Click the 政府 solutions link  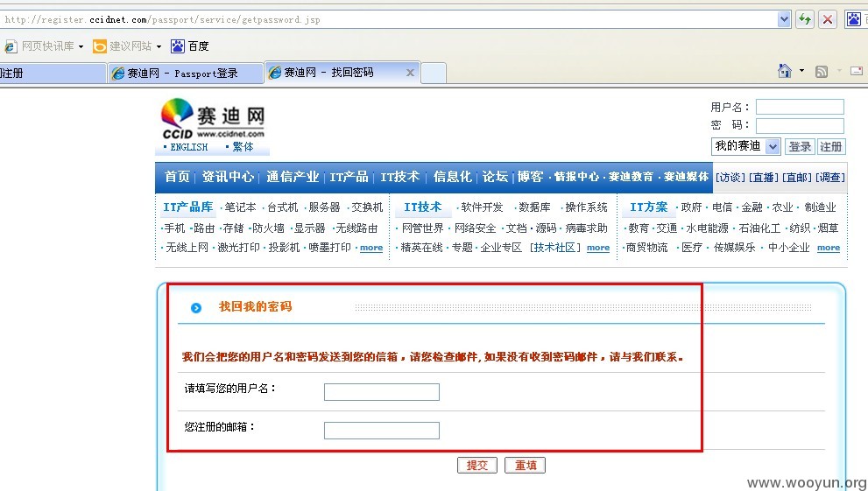[691, 207]
